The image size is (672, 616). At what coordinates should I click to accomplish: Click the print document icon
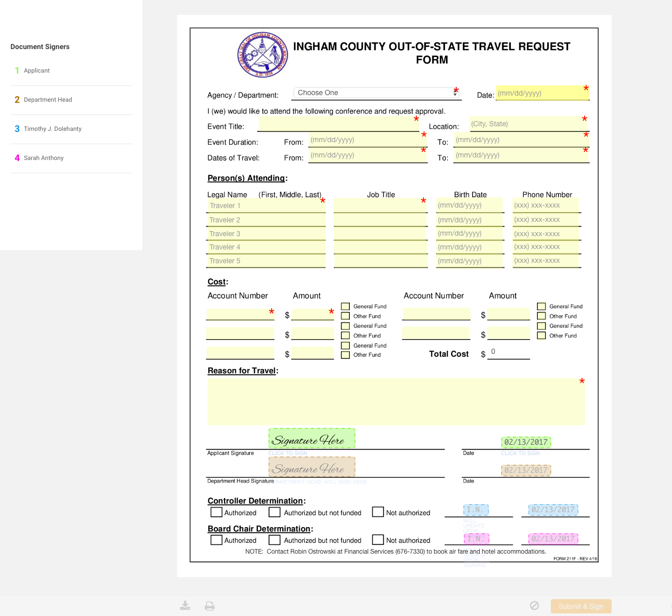tap(210, 606)
